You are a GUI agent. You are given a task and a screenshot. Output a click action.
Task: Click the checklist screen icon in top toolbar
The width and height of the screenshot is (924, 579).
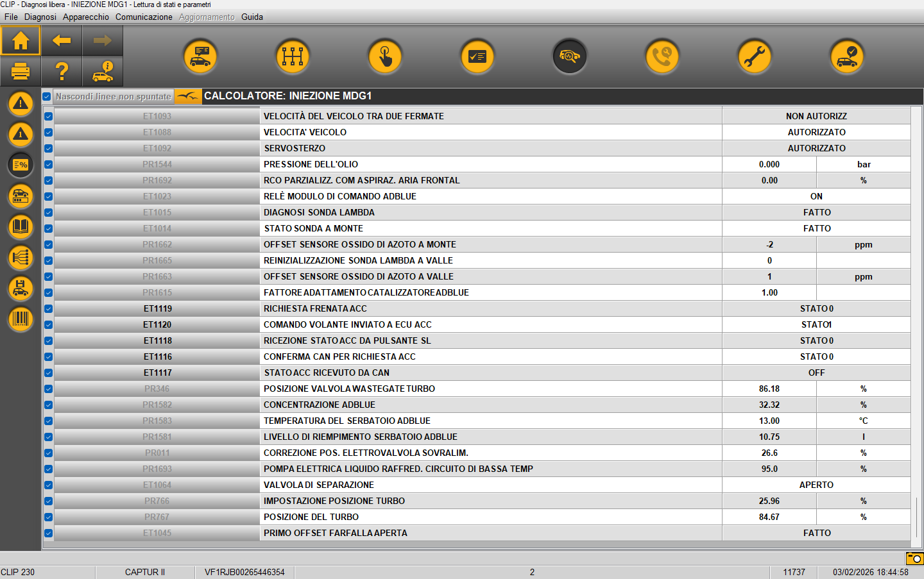click(x=477, y=57)
